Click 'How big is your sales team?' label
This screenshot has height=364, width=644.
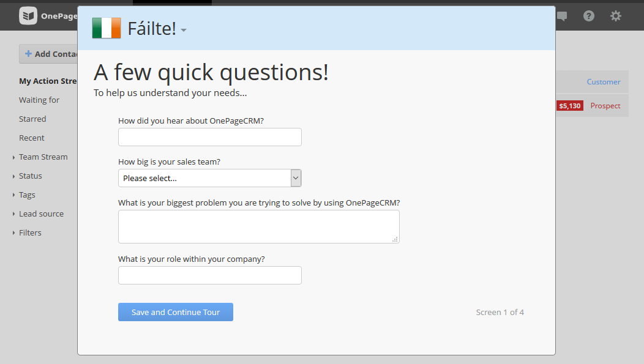[x=169, y=162]
